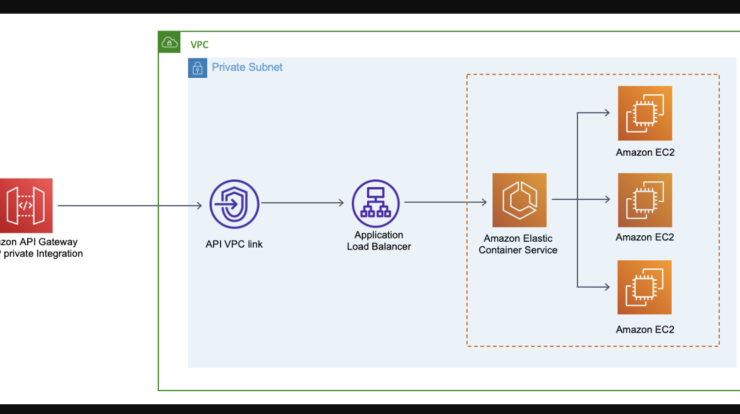740x414 pixels.
Task: Click the 'Application Load Balancer' caption
Action: 378,241
